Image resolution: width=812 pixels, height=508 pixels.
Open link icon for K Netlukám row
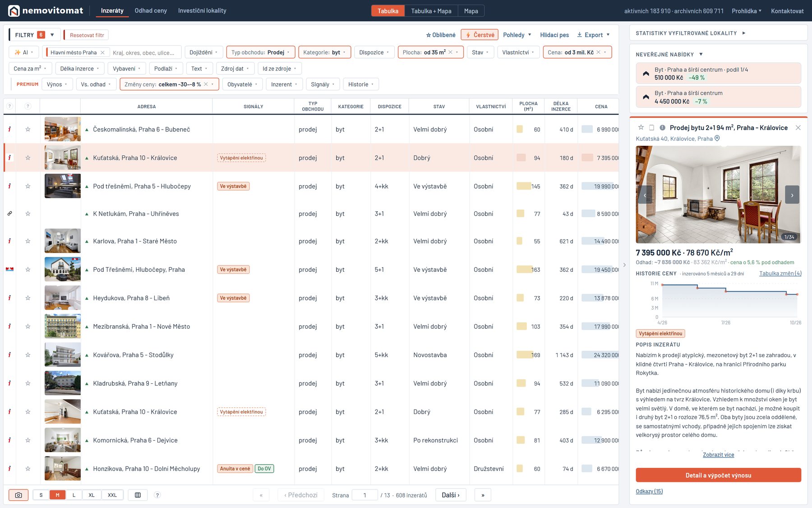(9, 214)
